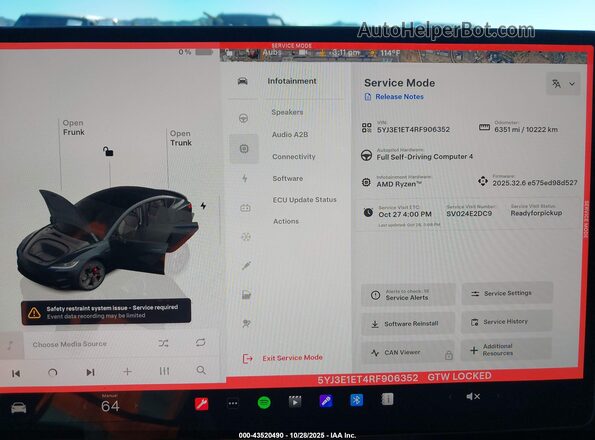The height and width of the screenshot is (440, 595).
Task: Open Actions menu entry
Action: click(286, 221)
